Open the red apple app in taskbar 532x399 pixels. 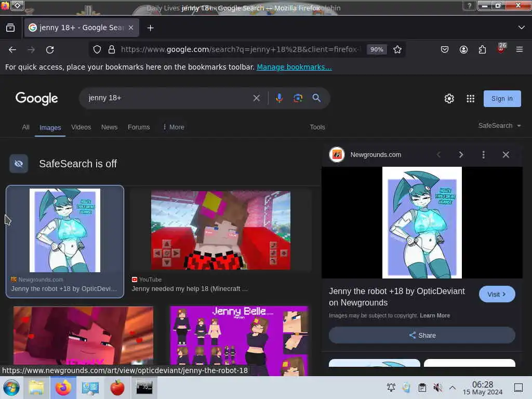pyautogui.click(x=117, y=388)
